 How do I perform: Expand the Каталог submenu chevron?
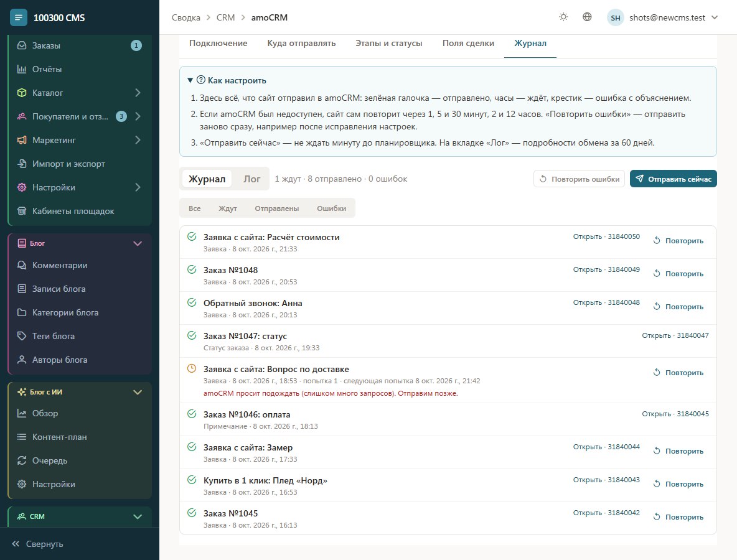click(138, 93)
